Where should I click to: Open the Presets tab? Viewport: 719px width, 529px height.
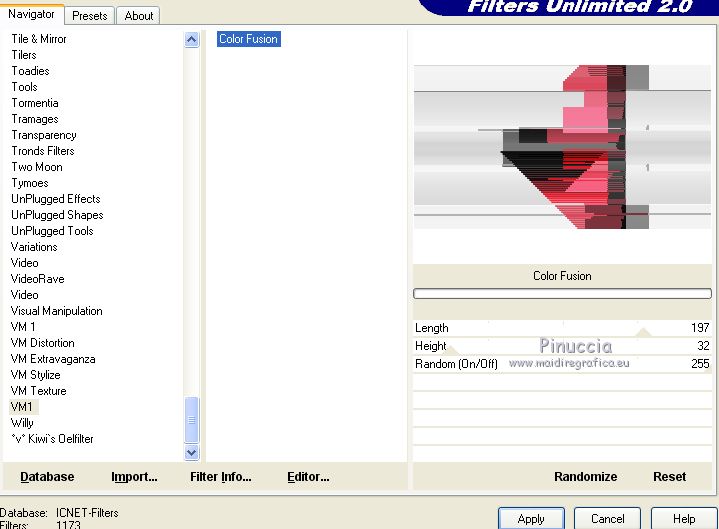(x=89, y=16)
